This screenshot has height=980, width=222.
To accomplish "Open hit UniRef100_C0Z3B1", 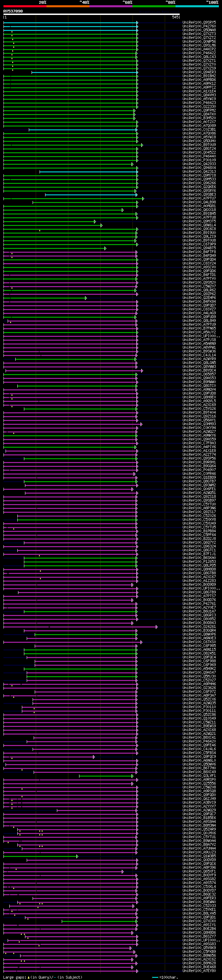I will pyautogui.click(x=199, y=130).
